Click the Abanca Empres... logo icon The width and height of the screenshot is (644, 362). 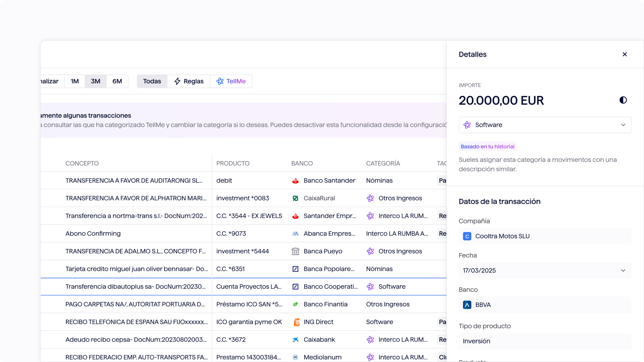296,234
